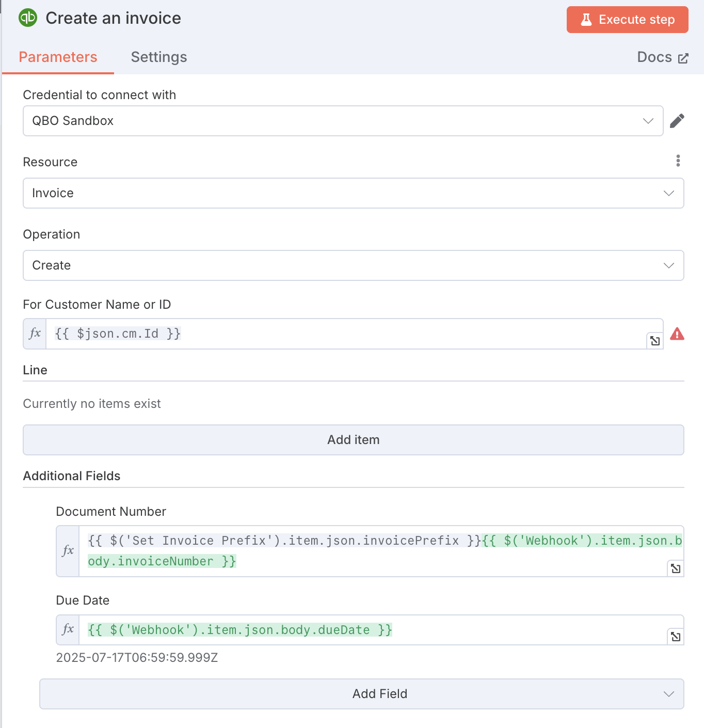Click the Add item button under Line

[x=353, y=439]
